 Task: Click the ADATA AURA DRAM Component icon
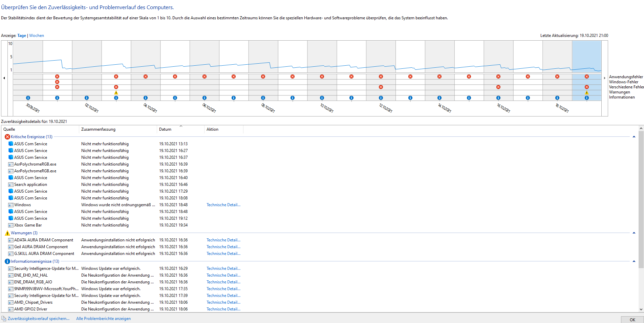point(11,240)
